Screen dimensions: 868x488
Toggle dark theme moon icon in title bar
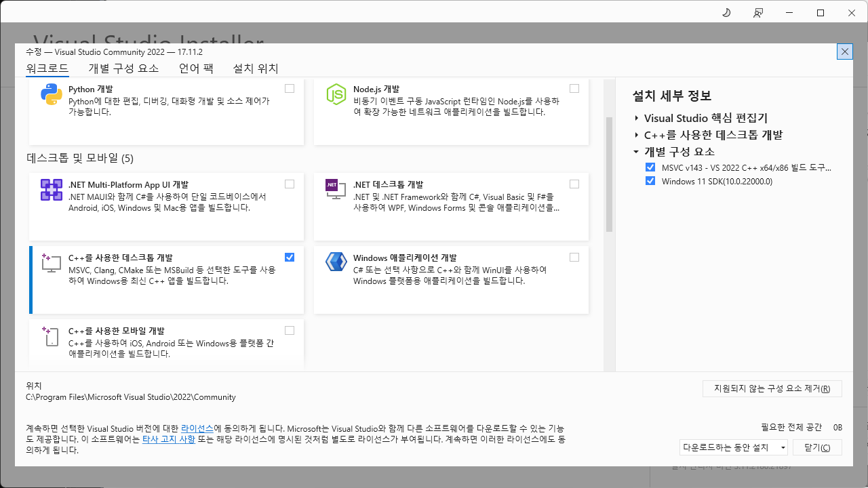tap(726, 13)
